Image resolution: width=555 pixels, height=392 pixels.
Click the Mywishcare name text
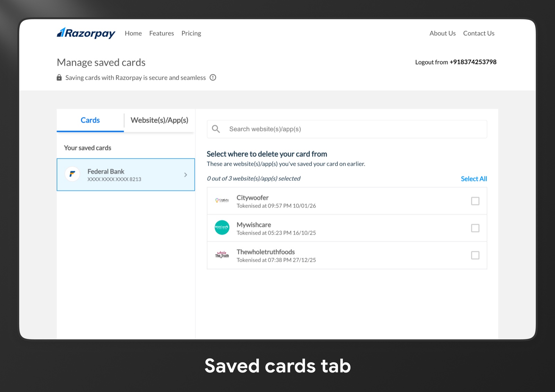[x=254, y=225]
